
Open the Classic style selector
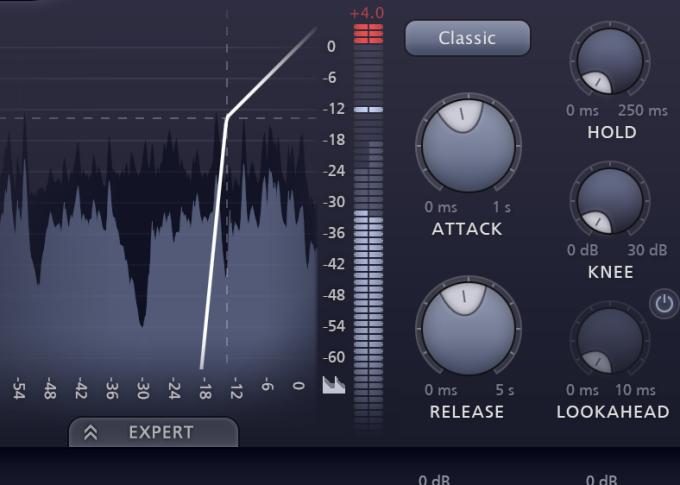pyautogui.click(x=468, y=38)
